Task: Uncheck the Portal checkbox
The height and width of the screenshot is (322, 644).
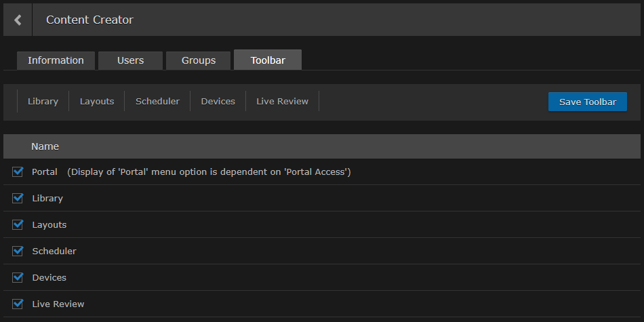Action: [18, 172]
